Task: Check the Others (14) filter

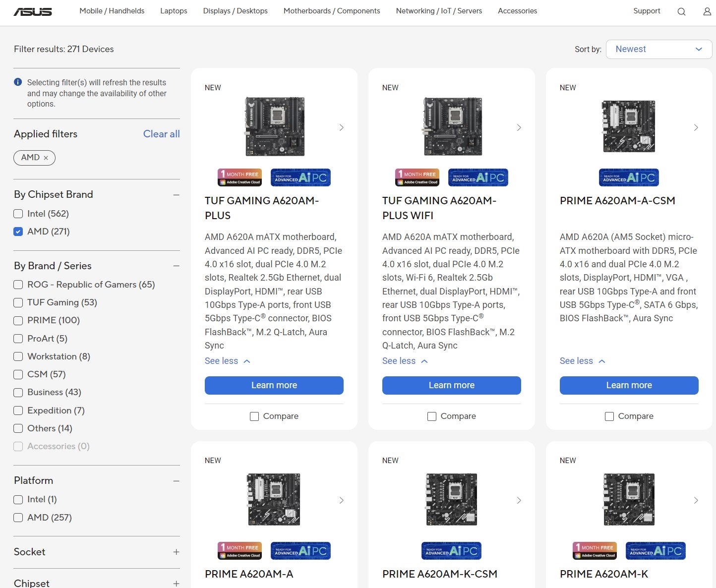Action: pos(18,428)
